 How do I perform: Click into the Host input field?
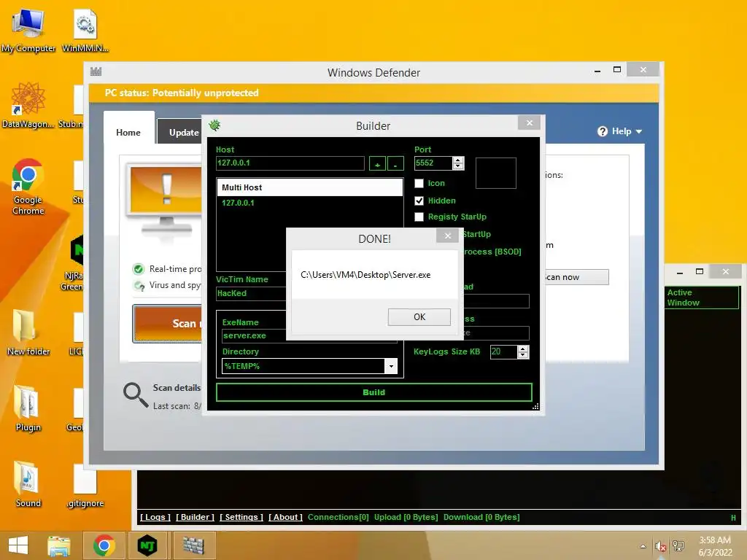pyautogui.click(x=290, y=163)
